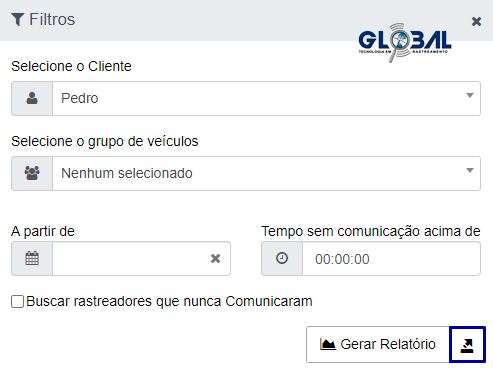Open the calendar icon for A partir de
493x371 pixels.
[x=32, y=258]
